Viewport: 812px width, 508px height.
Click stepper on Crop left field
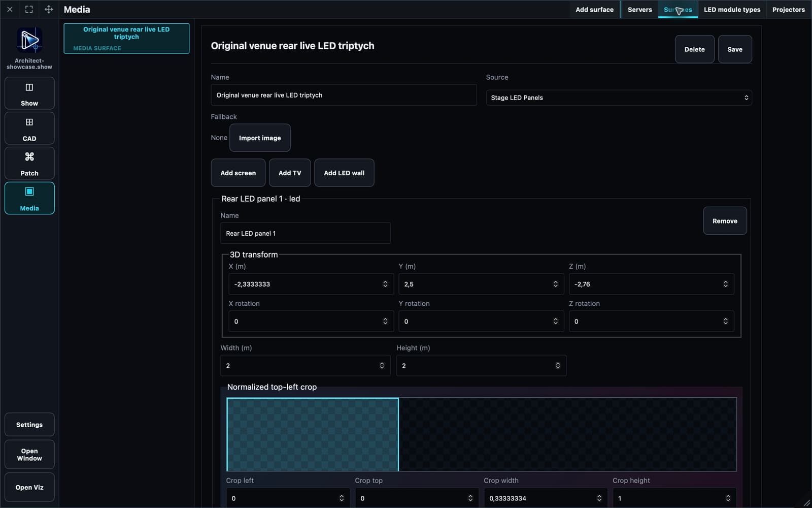342,498
